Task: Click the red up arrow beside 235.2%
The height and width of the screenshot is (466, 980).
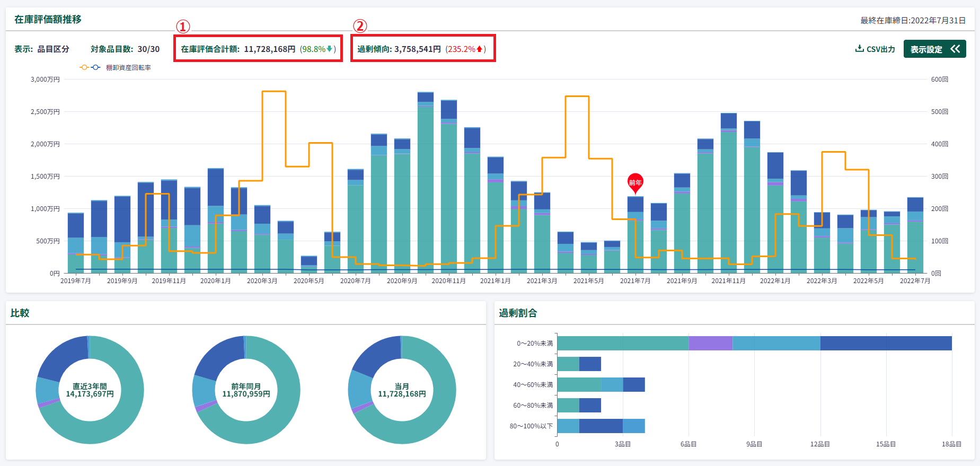Action: [480, 49]
